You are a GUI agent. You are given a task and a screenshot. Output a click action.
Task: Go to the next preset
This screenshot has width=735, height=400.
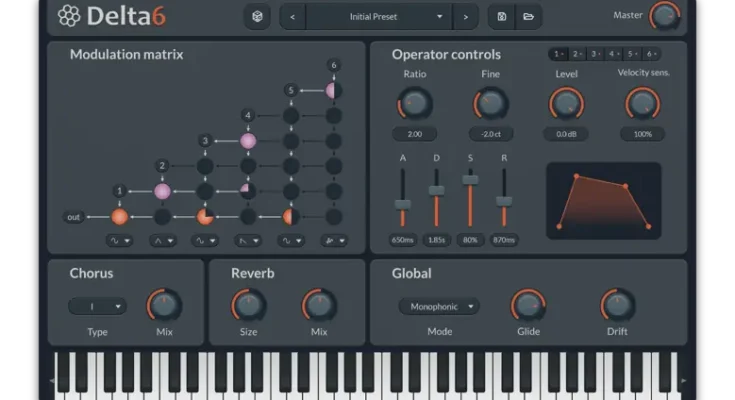coord(465,17)
